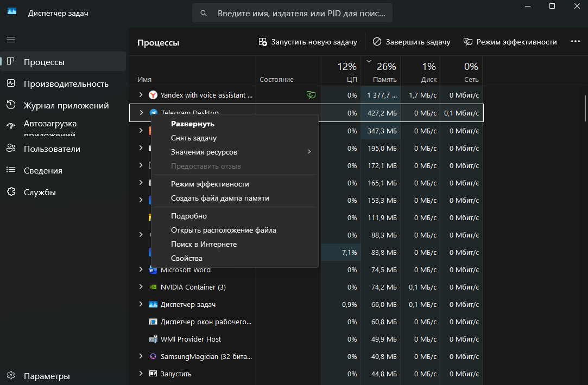Open Параметры in sidebar
Screen dimensions: 588x385
point(63,376)
